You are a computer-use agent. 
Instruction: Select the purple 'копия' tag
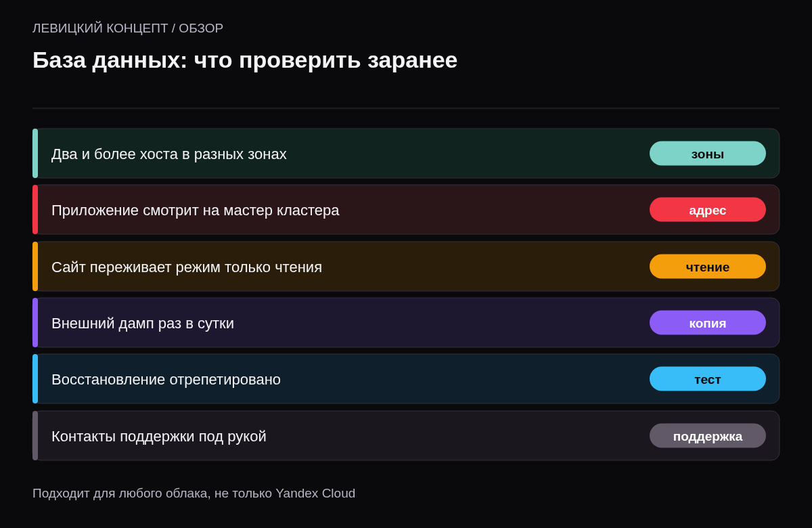[x=708, y=323]
